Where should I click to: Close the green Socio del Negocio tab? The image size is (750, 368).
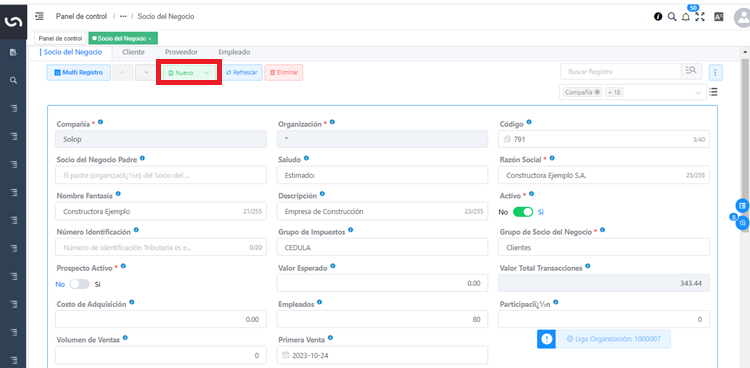pos(150,38)
